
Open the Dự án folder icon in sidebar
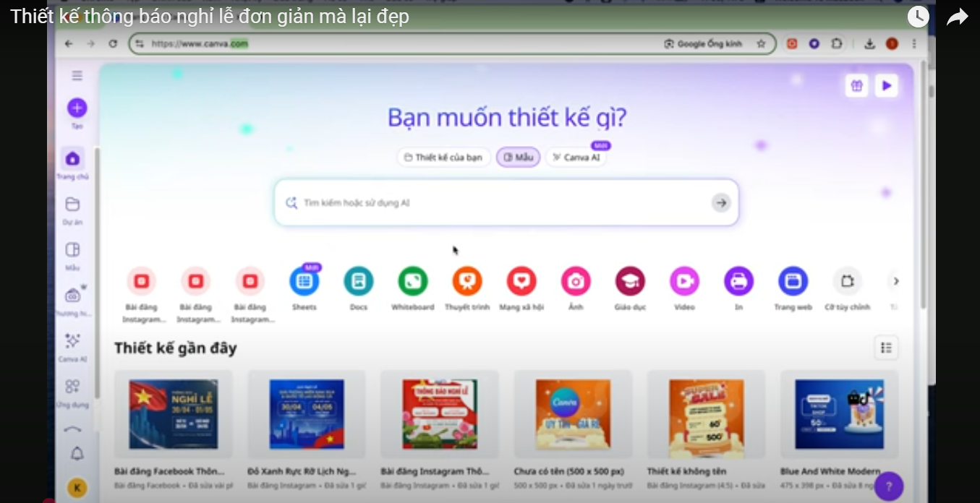[72, 205]
